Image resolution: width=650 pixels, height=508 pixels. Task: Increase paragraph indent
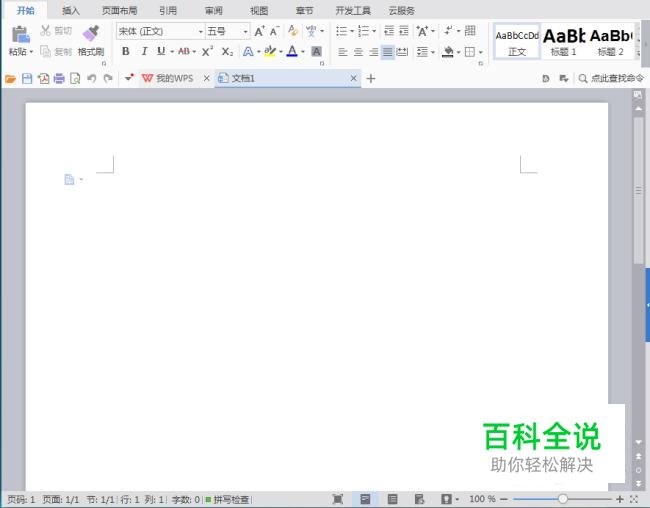tap(404, 30)
